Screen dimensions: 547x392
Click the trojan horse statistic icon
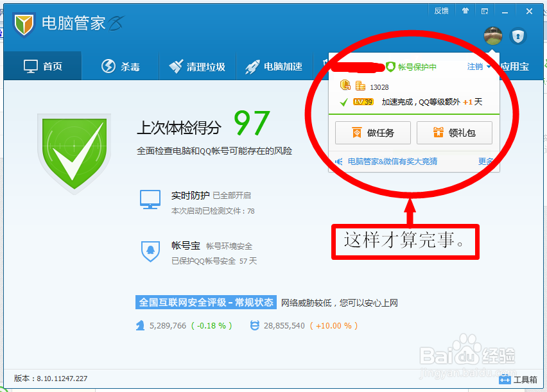pyautogui.click(x=140, y=325)
